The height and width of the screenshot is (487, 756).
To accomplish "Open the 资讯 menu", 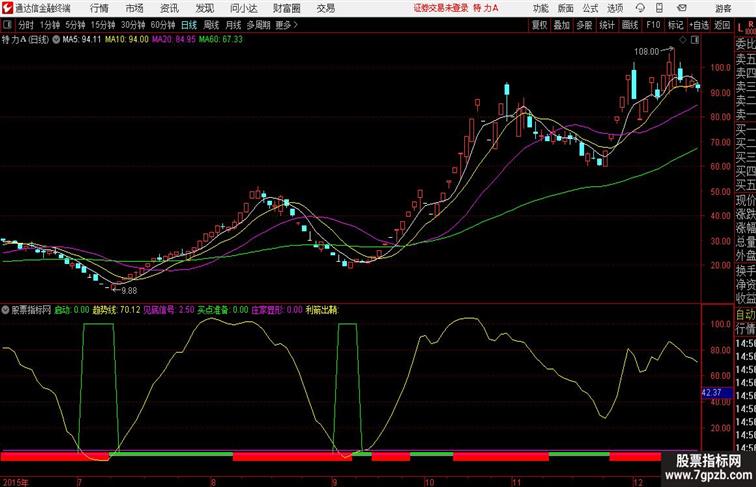I will 169,8.
